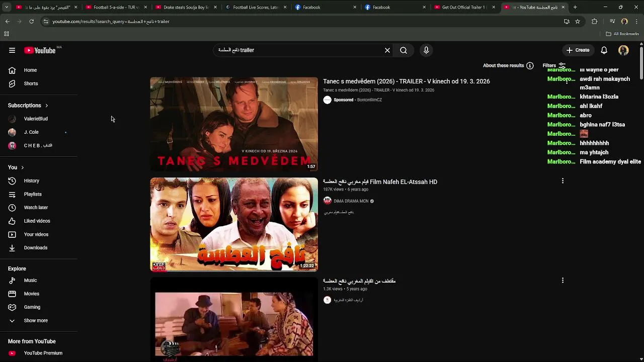Open DIMA DRAMA MCN channel

[351, 201]
